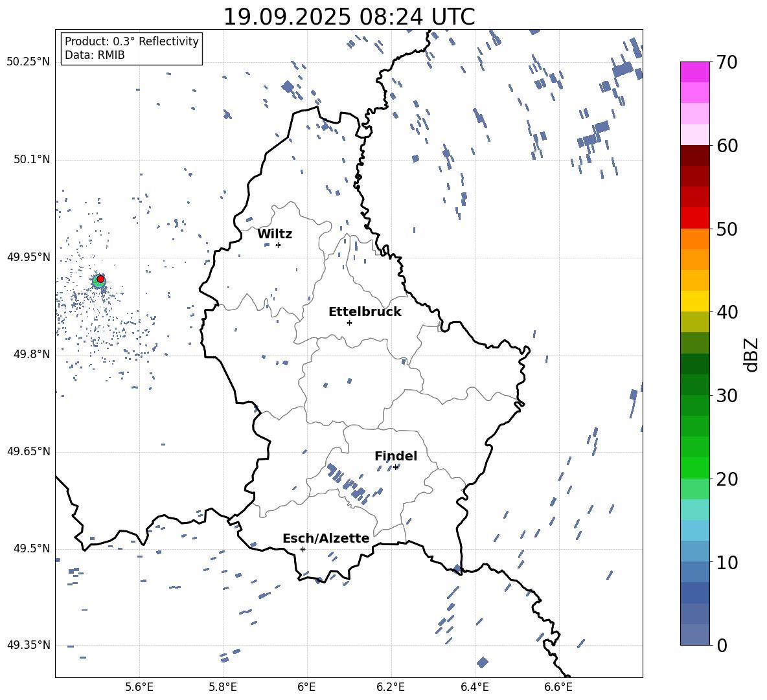Pick the magenta swatch at top of colorbar
Viewport: 767px width, 700px height.
(695, 72)
